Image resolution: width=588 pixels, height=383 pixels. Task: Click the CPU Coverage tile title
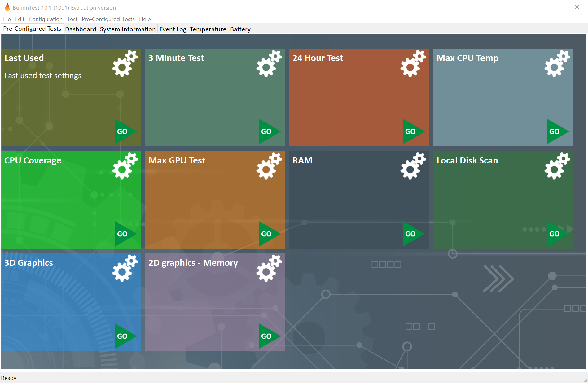[33, 160]
